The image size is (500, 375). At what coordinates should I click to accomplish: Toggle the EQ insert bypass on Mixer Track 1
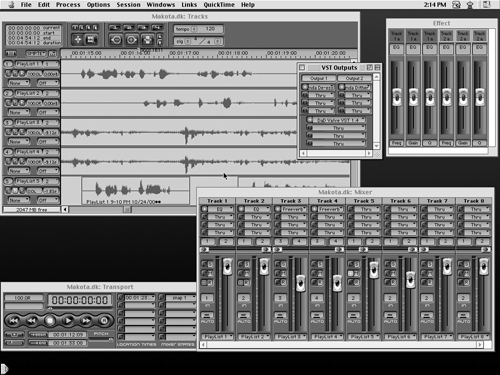click(x=204, y=209)
